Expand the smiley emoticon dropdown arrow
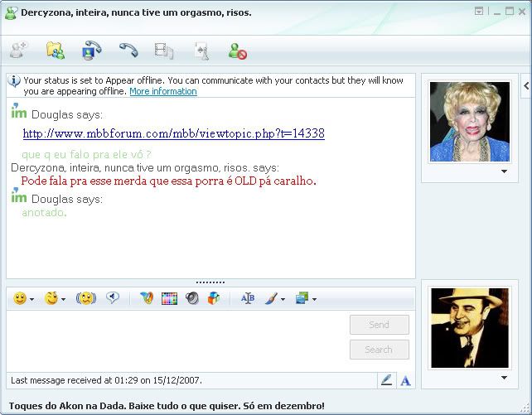Image resolution: width=532 pixels, height=415 pixels. tap(31, 299)
